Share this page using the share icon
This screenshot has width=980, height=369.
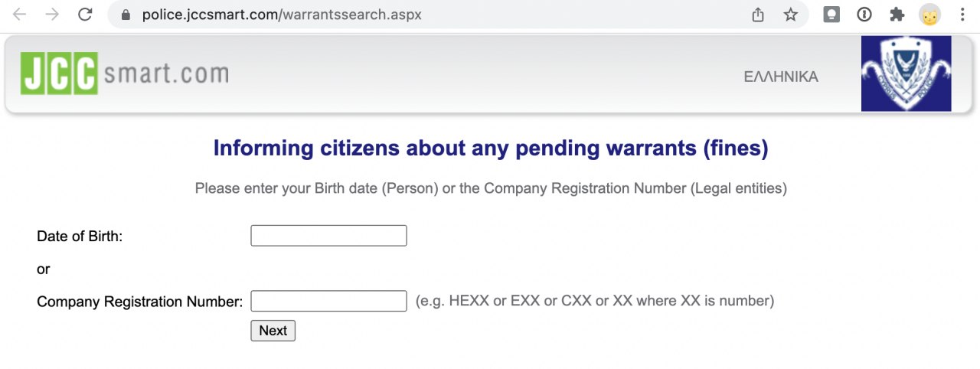point(758,15)
